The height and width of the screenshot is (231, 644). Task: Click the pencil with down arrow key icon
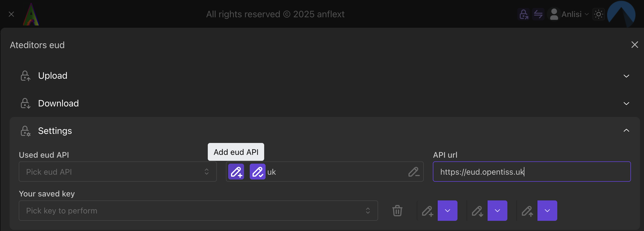pyautogui.click(x=477, y=211)
